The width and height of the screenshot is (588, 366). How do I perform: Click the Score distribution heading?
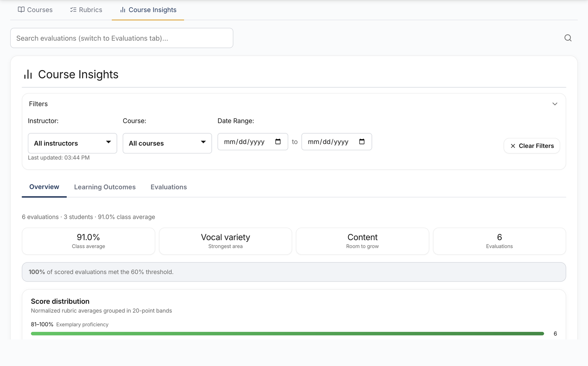(x=60, y=301)
